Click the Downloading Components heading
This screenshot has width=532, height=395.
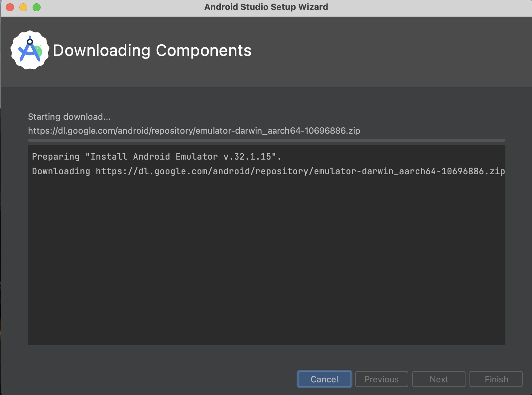152,51
